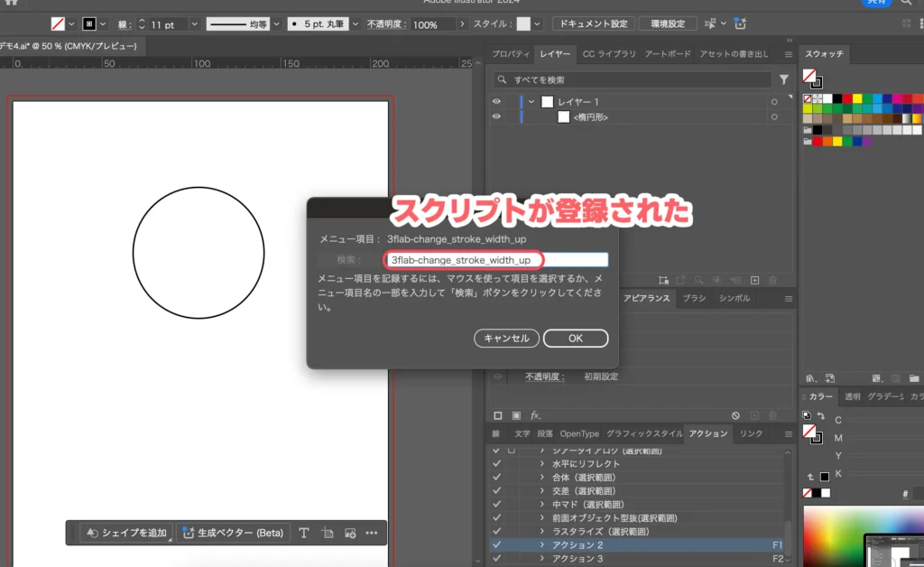Click the swap fill and stroke icon in Color panel
The image size is (924, 567).
[x=820, y=414]
